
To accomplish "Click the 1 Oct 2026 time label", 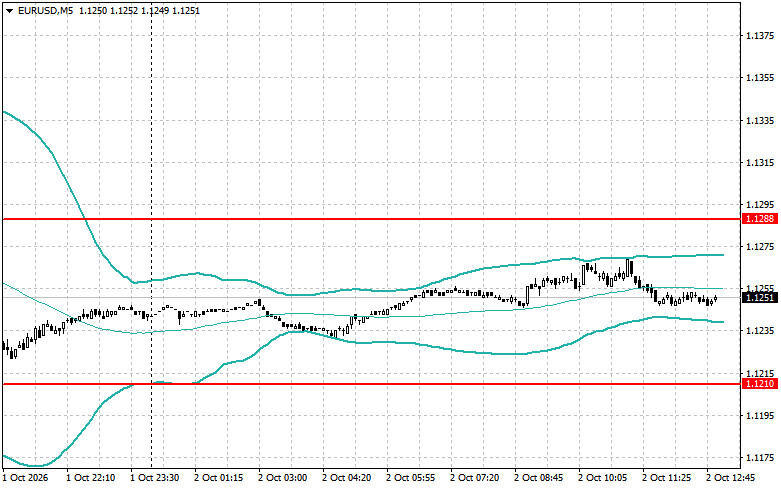I will pos(25,478).
